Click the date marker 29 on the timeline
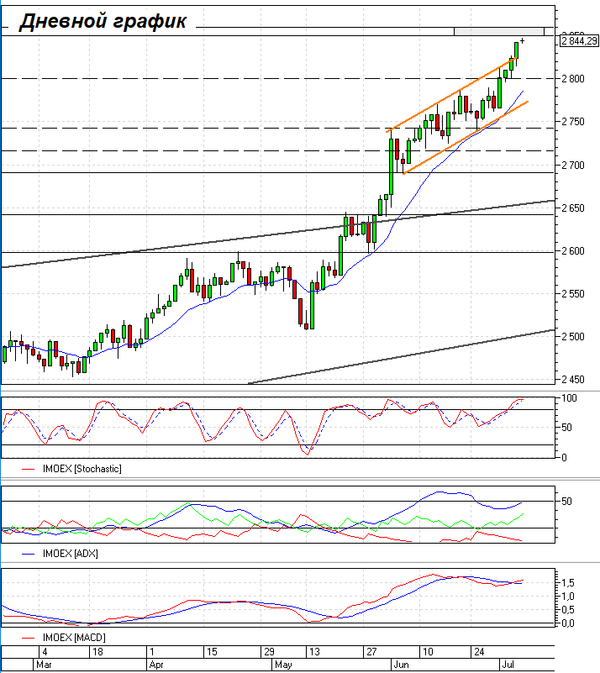The image size is (600, 673). tap(269, 652)
